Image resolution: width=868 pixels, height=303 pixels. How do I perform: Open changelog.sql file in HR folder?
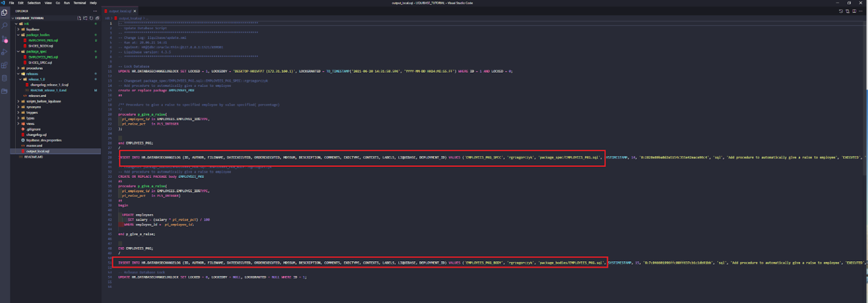[x=55, y=134]
